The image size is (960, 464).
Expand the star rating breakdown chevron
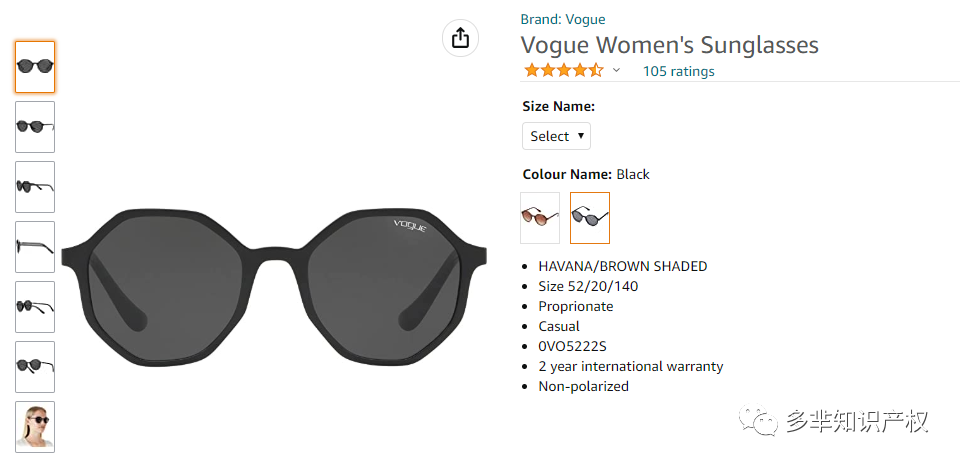coord(617,70)
